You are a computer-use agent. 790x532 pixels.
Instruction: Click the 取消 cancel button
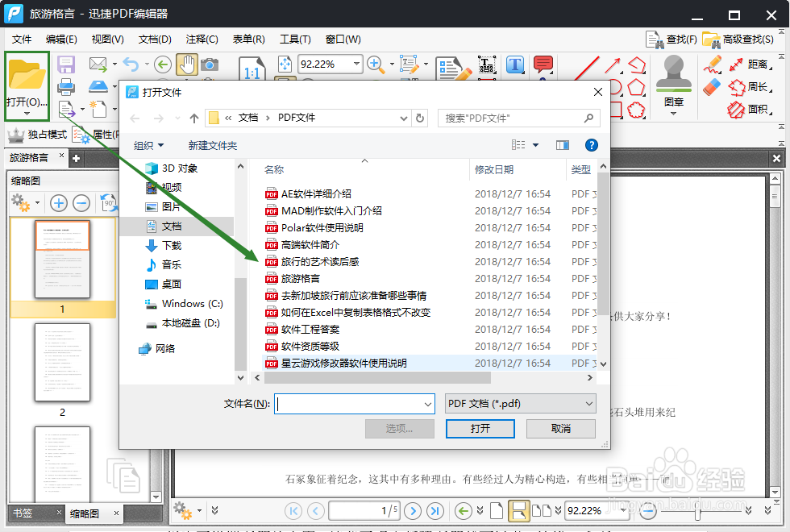point(560,428)
